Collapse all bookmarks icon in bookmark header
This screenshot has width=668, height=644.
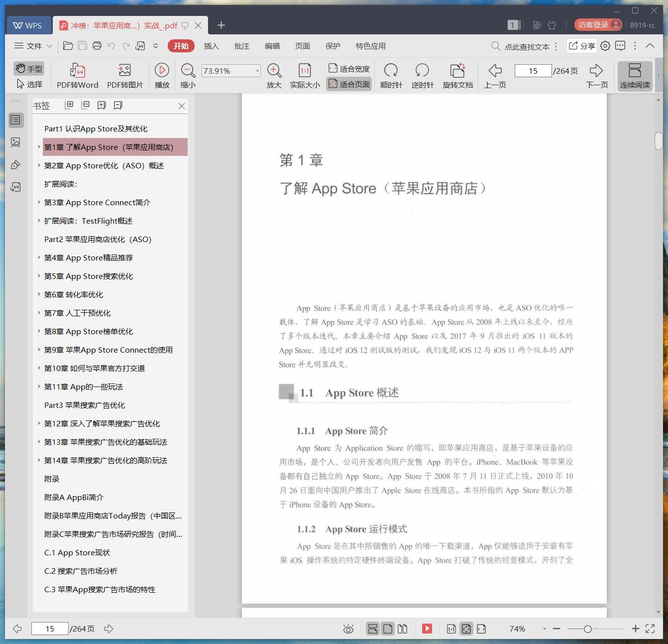[x=86, y=105]
